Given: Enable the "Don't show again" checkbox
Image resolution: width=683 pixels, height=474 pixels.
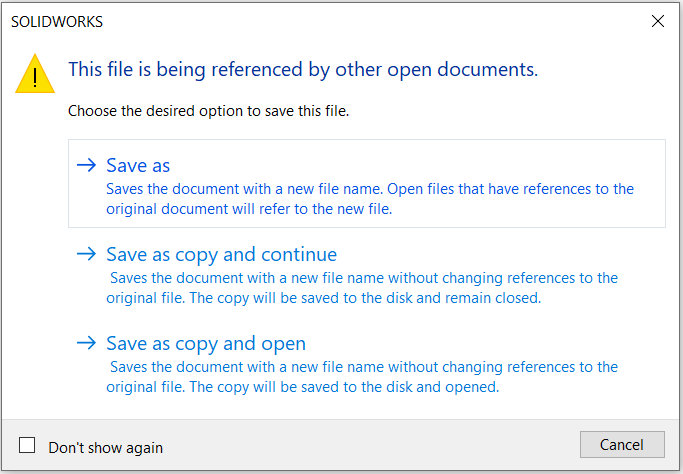Looking at the screenshot, I should tap(28, 446).
